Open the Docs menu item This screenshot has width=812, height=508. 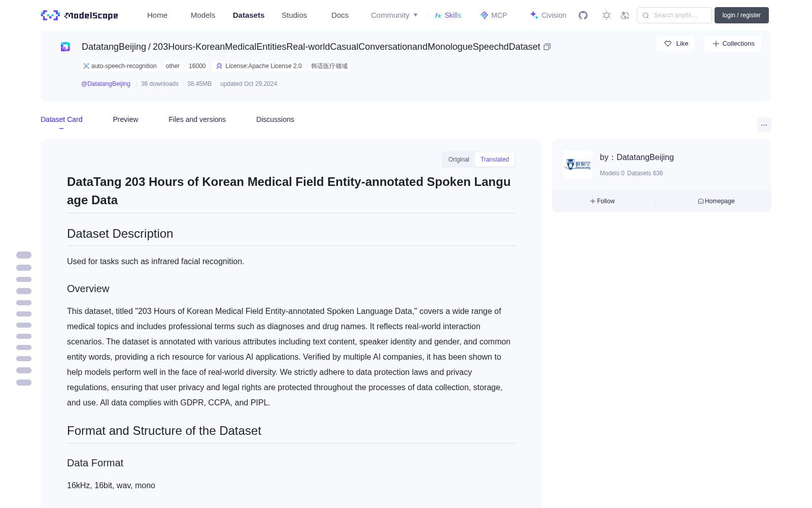click(x=340, y=15)
